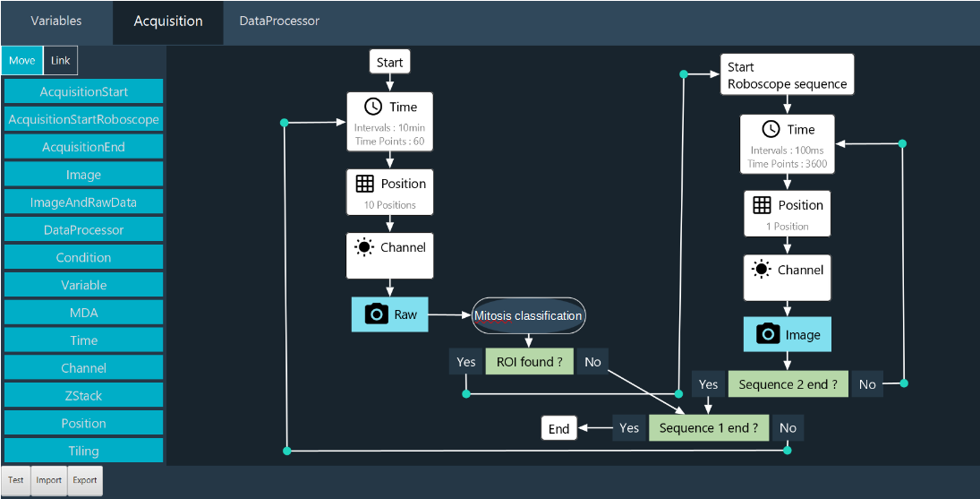Viewport: 980px width, 499px height.
Task: Select Variable block in palette
Action: (x=84, y=285)
